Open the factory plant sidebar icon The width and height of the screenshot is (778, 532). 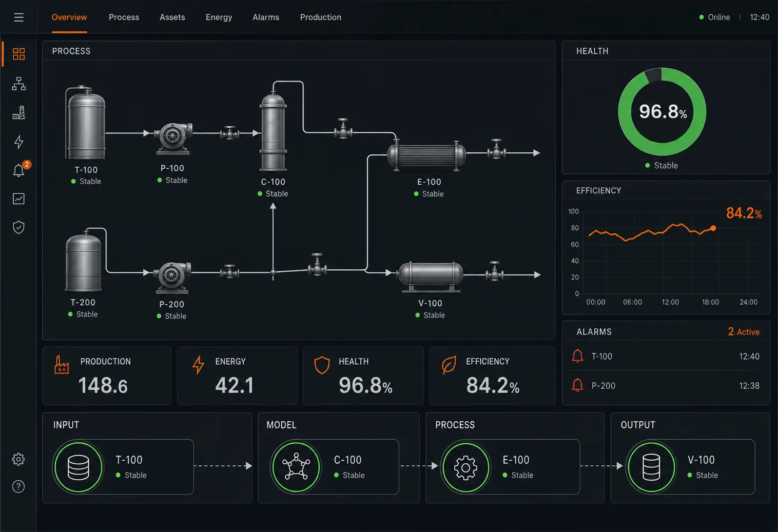19,112
